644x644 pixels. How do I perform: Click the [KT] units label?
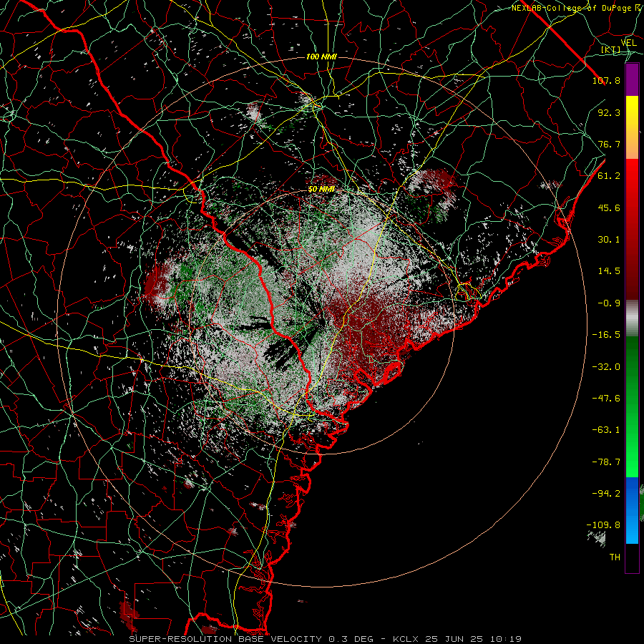tap(611, 49)
